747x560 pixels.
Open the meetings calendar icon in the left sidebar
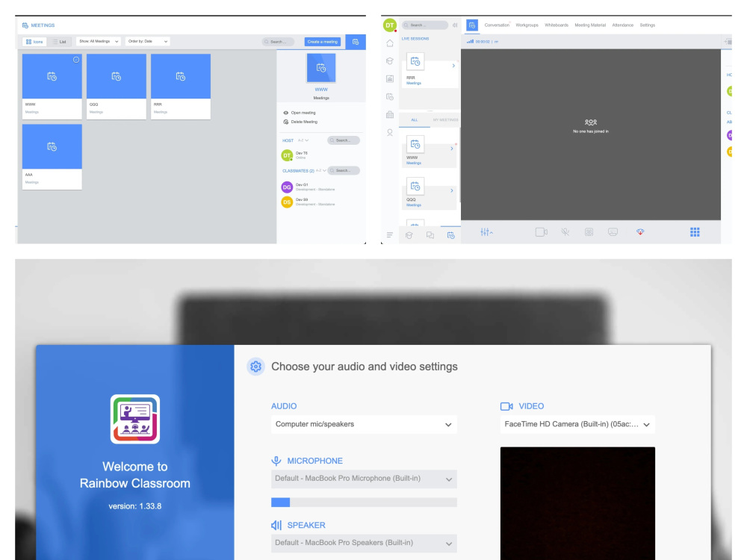pos(390,96)
